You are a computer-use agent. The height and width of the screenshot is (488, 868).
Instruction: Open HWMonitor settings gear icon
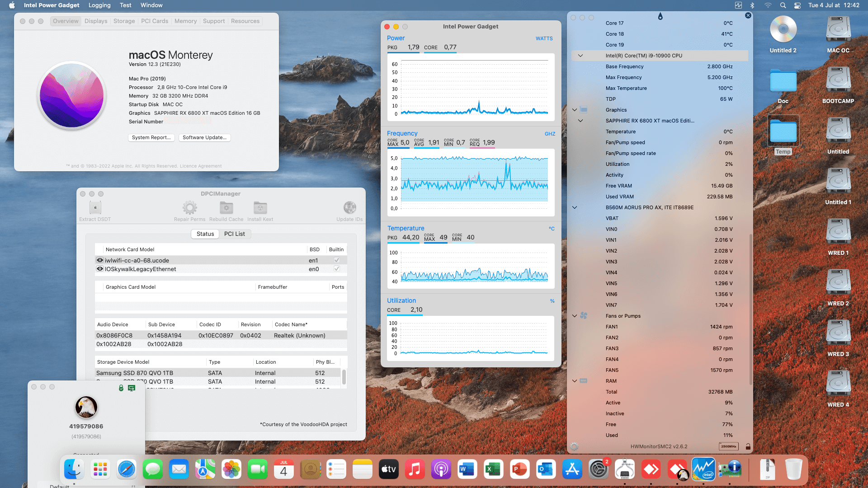tap(574, 446)
